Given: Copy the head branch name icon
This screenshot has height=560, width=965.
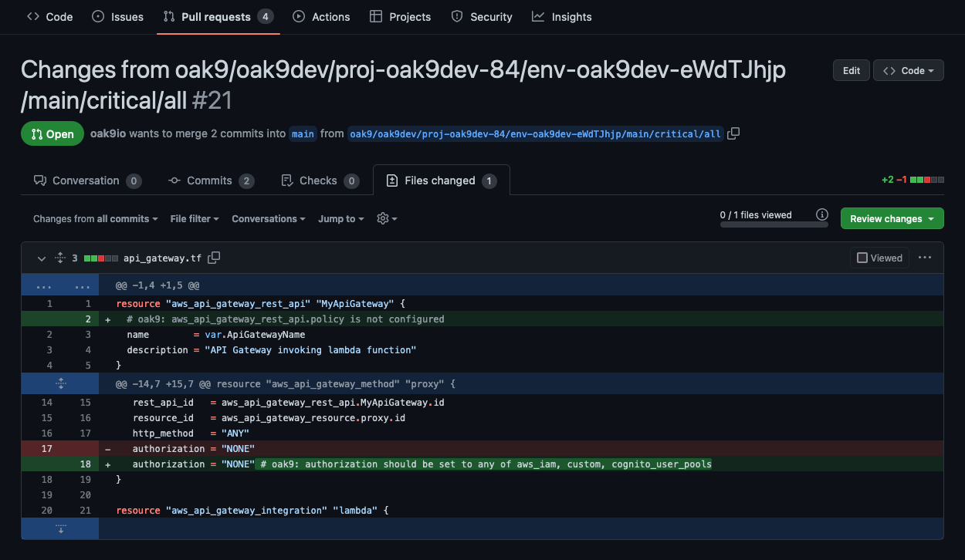Looking at the screenshot, I should coord(733,133).
